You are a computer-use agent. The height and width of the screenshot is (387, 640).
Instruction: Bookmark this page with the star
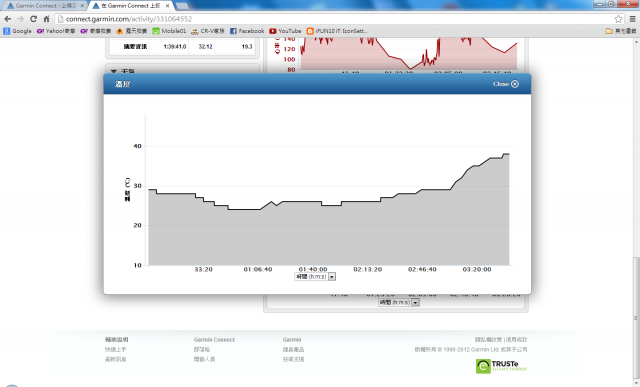click(618, 19)
